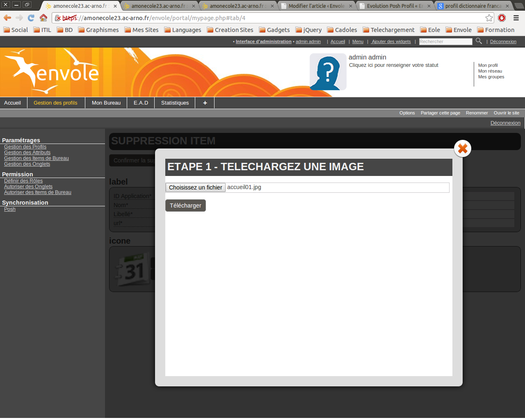Click in the Rechercher search field
Viewport: 525px width, 420px height.
coord(445,41)
